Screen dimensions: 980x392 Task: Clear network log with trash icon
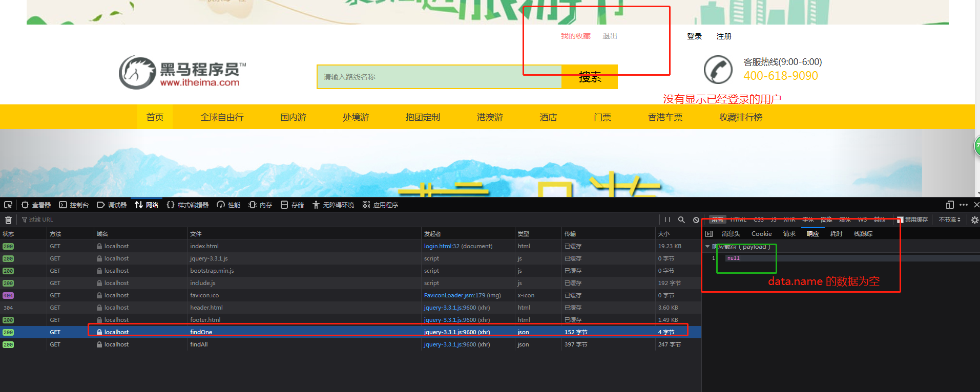pos(8,220)
